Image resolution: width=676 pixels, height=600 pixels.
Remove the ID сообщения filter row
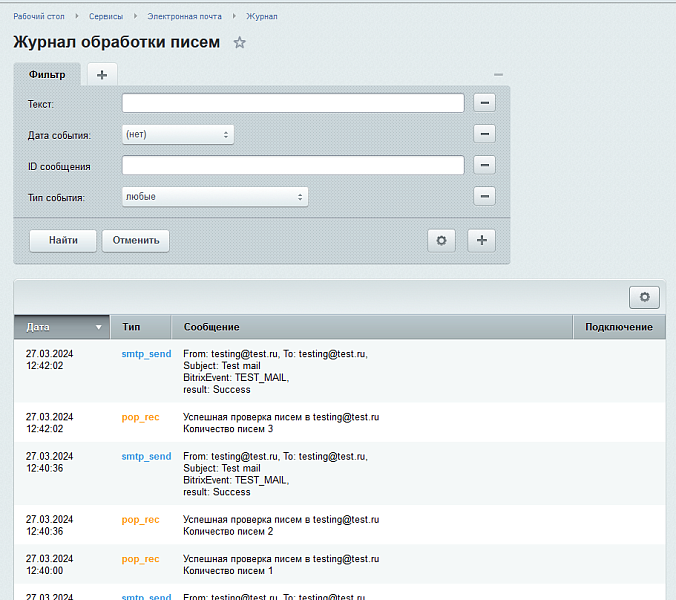tap(484, 166)
